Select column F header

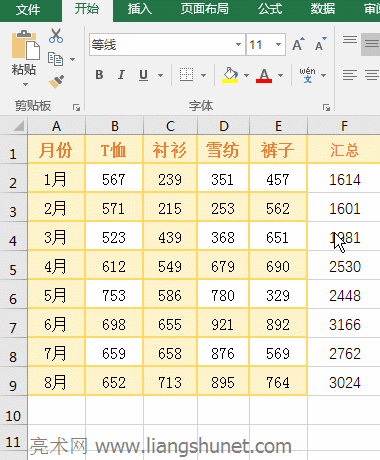click(344, 126)
